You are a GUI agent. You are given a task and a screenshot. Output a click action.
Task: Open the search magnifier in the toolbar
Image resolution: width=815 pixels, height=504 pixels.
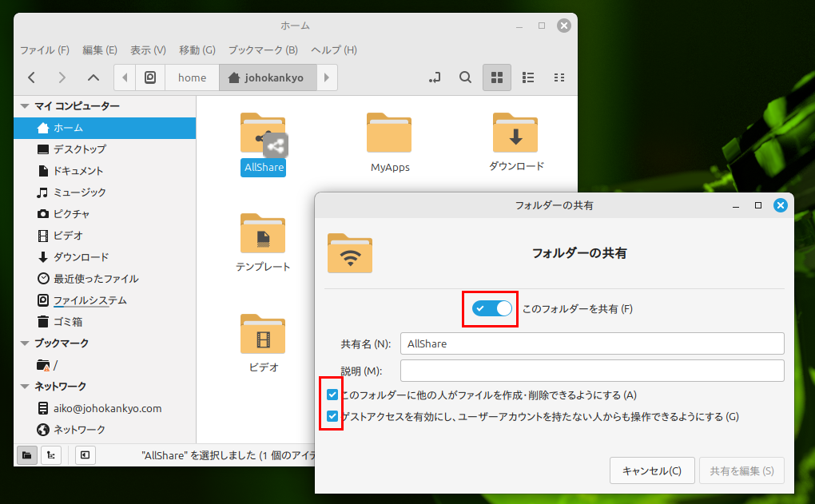click(x=465, y=77)
